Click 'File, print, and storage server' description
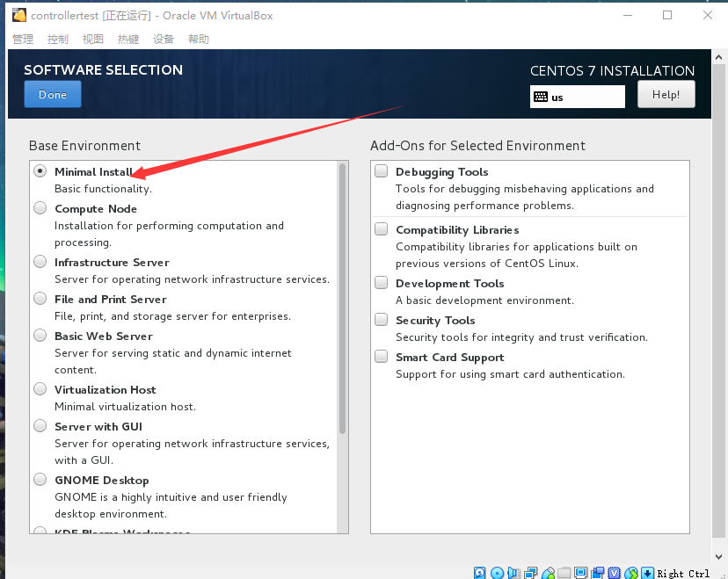 click(x=172, y=316)
